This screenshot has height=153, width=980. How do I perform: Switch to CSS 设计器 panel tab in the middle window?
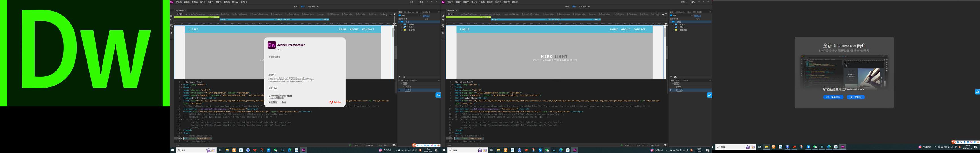pos(697,12)
